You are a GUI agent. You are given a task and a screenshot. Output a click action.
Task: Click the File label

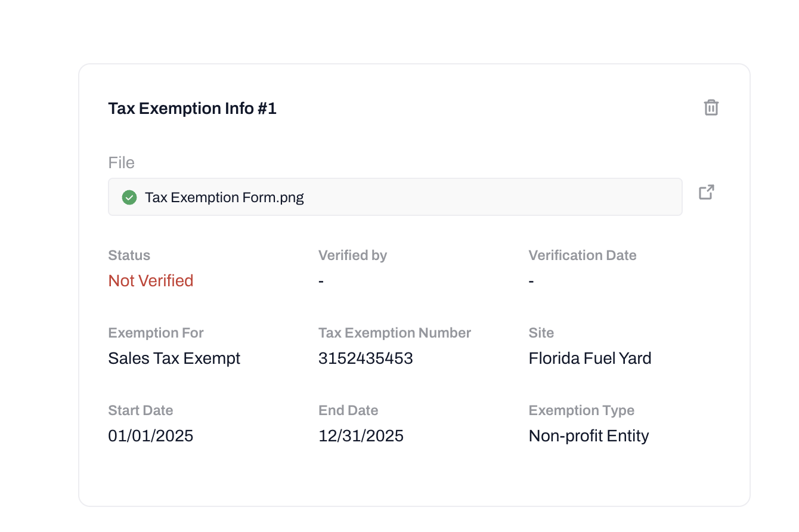(x=122, y=163)
